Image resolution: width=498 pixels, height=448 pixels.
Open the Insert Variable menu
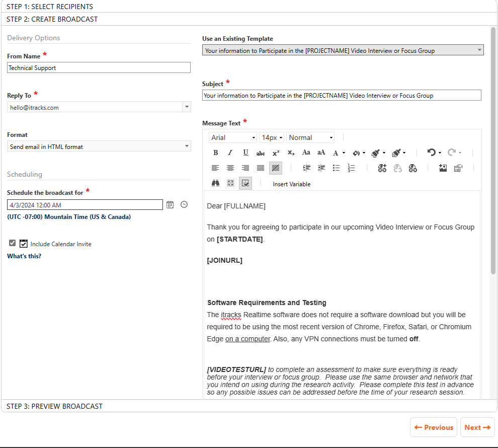pyautogui.click(x=292, y=184)
